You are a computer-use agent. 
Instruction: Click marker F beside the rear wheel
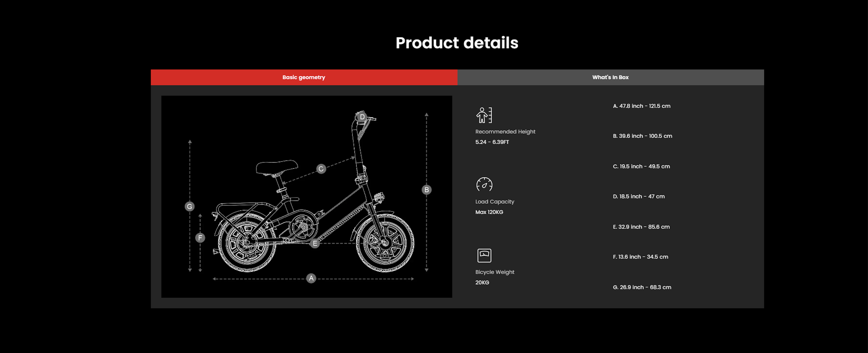tap(200, 238)
